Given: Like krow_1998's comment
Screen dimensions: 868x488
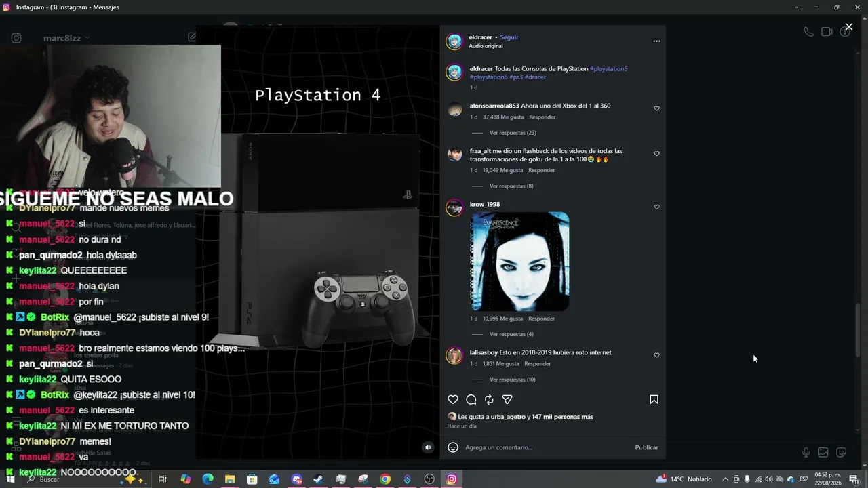Looking at the screenshot, I should pyautogui.click(x=656, y=207).
